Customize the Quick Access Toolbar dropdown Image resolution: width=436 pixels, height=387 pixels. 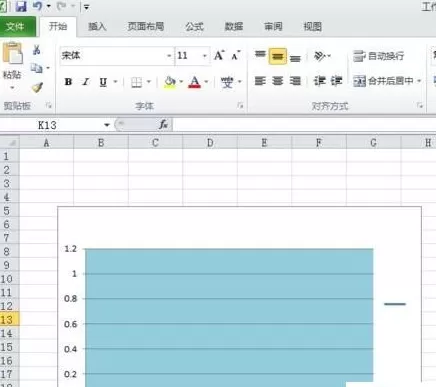pos(86,7)
